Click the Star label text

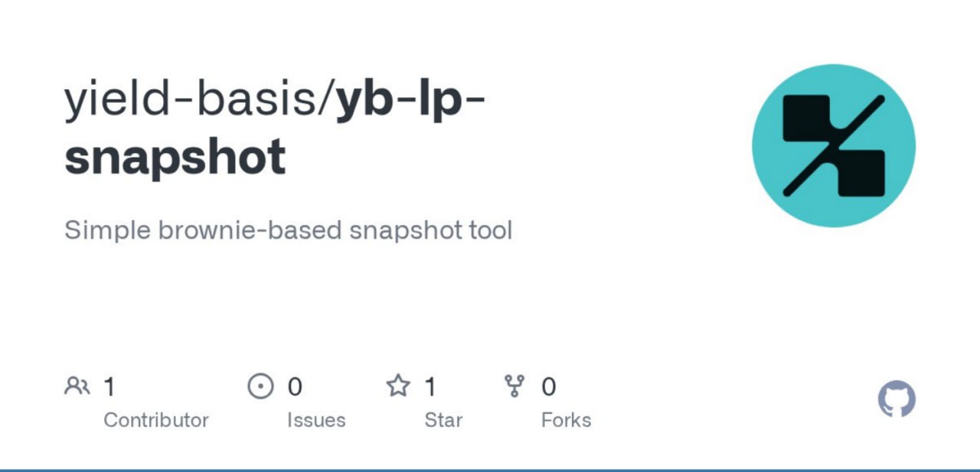click(x=443, y=420)
